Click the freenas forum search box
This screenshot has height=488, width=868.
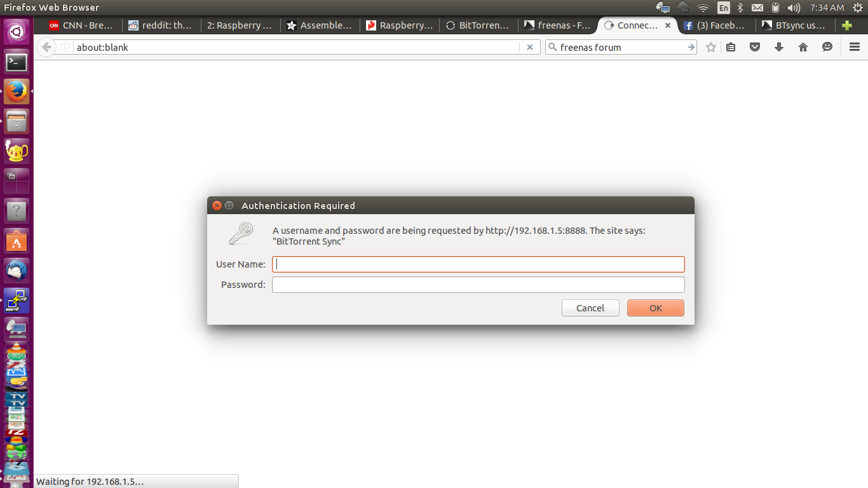pos(621,47)
